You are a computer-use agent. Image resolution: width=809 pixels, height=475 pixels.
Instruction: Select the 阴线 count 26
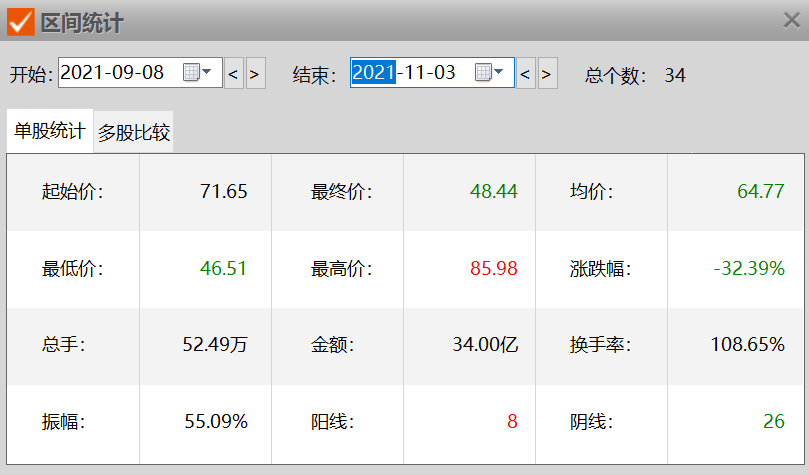[x=774, y=421]
